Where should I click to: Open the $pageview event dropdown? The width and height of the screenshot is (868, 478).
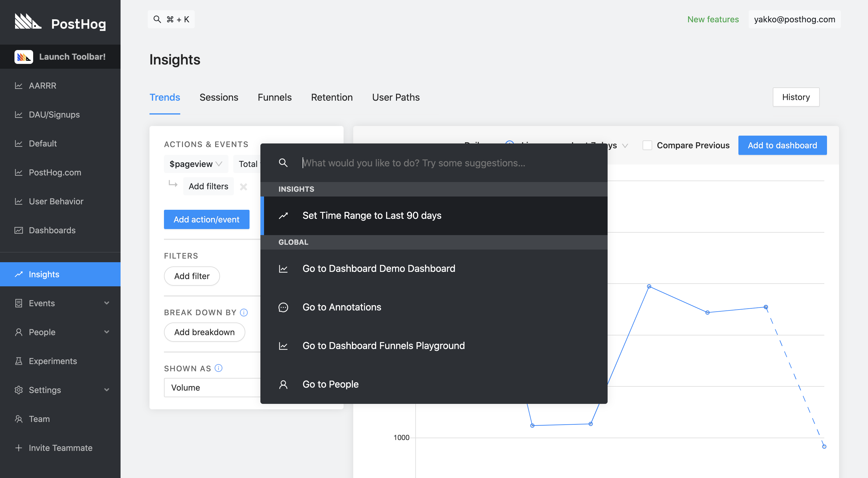coord(196,164)
